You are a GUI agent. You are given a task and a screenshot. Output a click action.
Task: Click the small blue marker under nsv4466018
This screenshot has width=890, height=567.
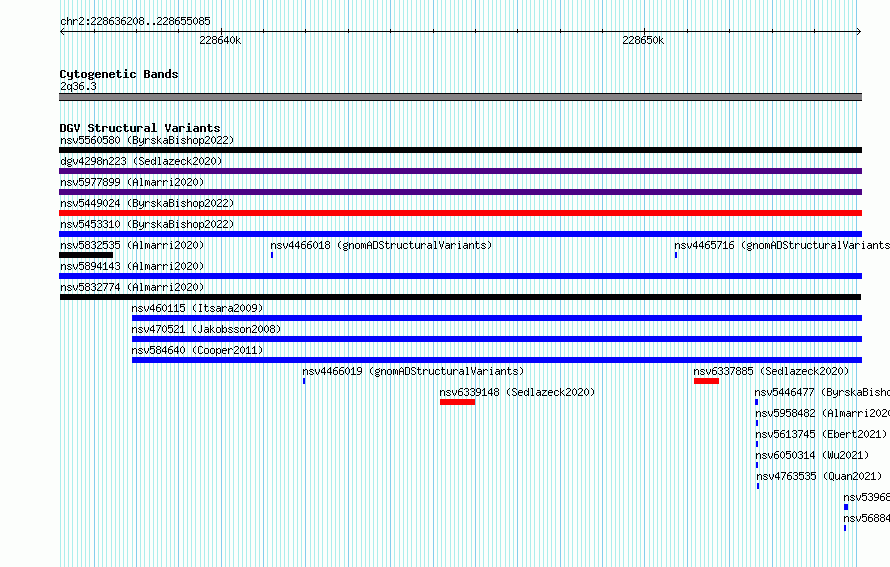click(x=272, y=255)
